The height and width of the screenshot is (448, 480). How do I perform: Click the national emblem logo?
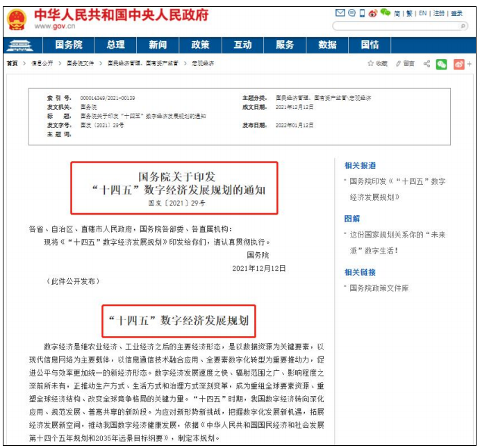(17, 19)
